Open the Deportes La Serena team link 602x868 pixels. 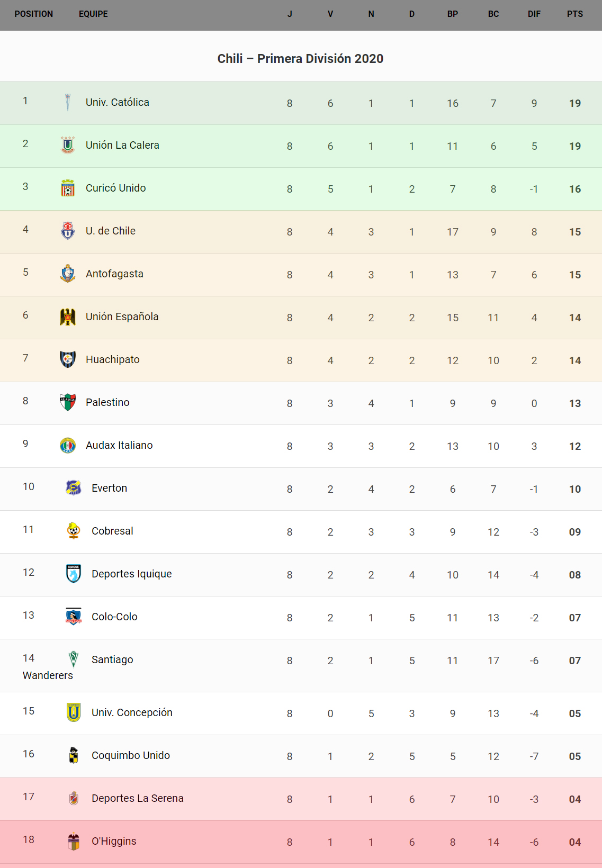pyautogui.click(x=137, y=798)
